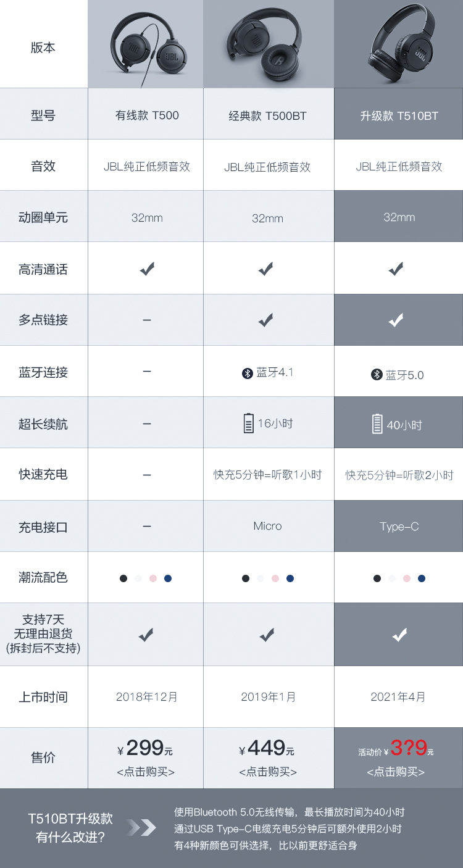Click T510BT seven-day return checkmark
The height and width of the screenshot is (868, 463).
pos(399,635)
